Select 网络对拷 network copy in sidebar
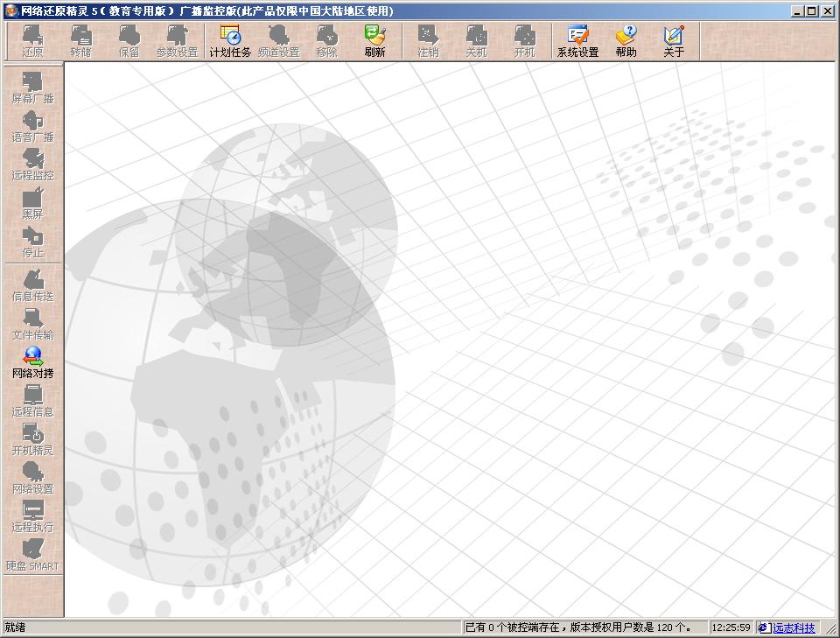The width and height of the screenshot is (840, 638). (32, 362)
